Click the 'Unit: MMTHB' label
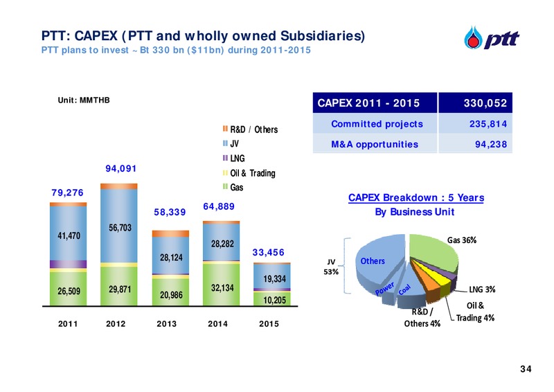The height and width of the screenshot is (392, 554). 84,100
